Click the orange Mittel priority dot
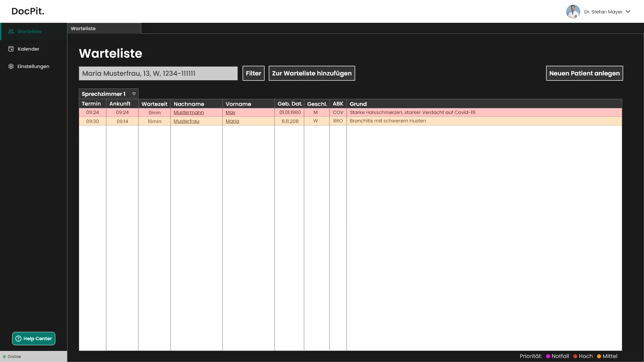644x362 pixels. pyautogui.click(x=599, y=356)
